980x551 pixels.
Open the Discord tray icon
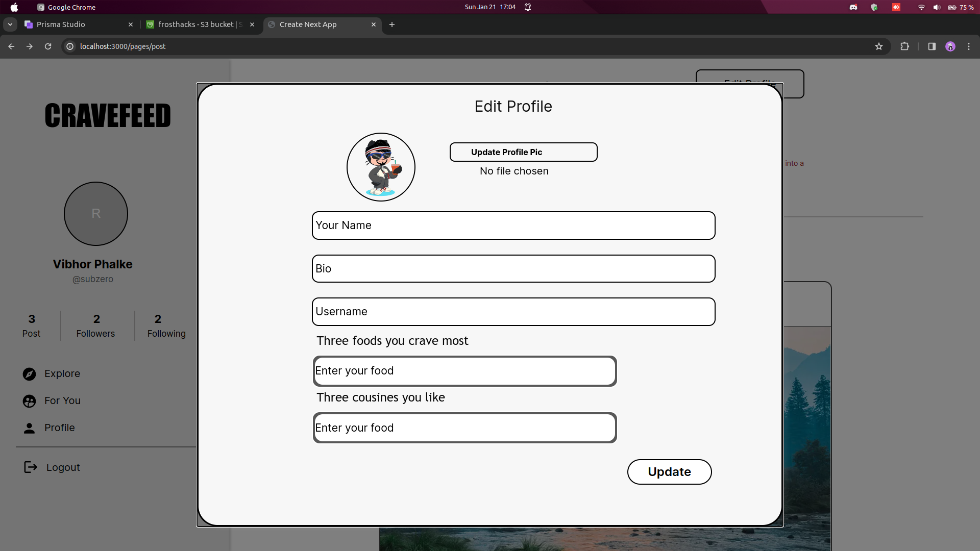coord(853,7)
